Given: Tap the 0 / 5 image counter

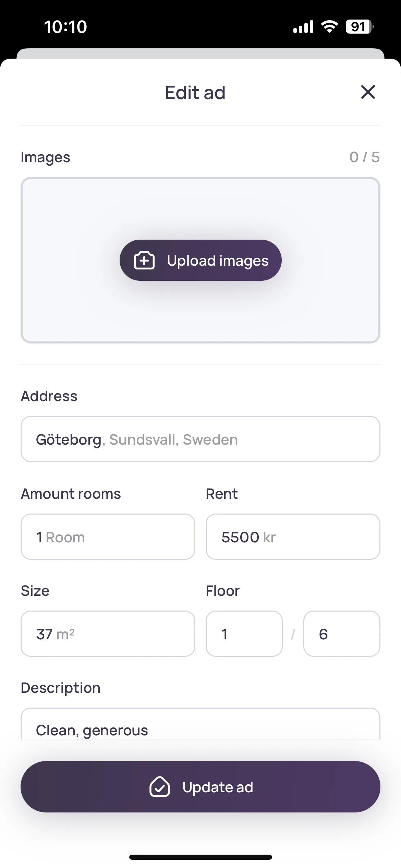Looking at the screenshot, I should [x=364, y=157].
